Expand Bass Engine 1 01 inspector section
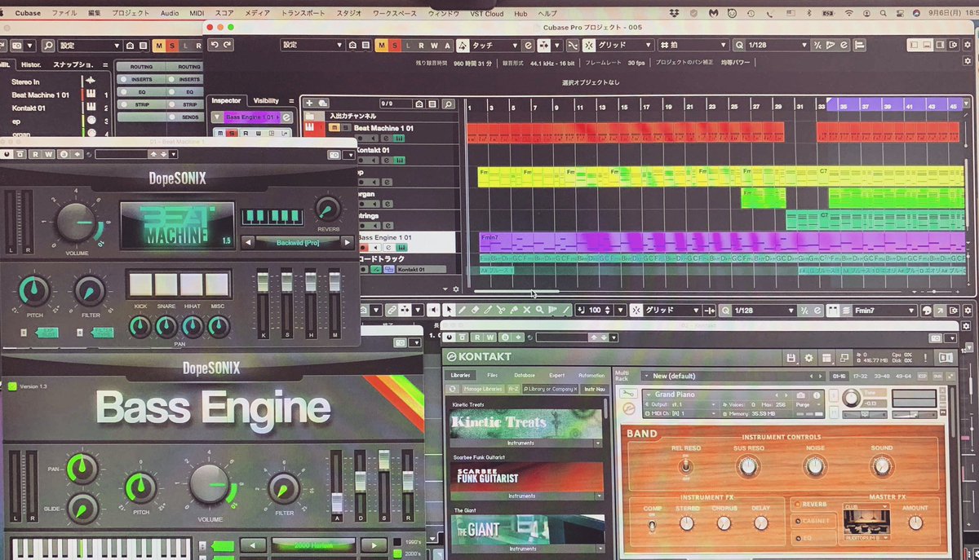This screenshot has width=979, height=560. tap(216, 117)
